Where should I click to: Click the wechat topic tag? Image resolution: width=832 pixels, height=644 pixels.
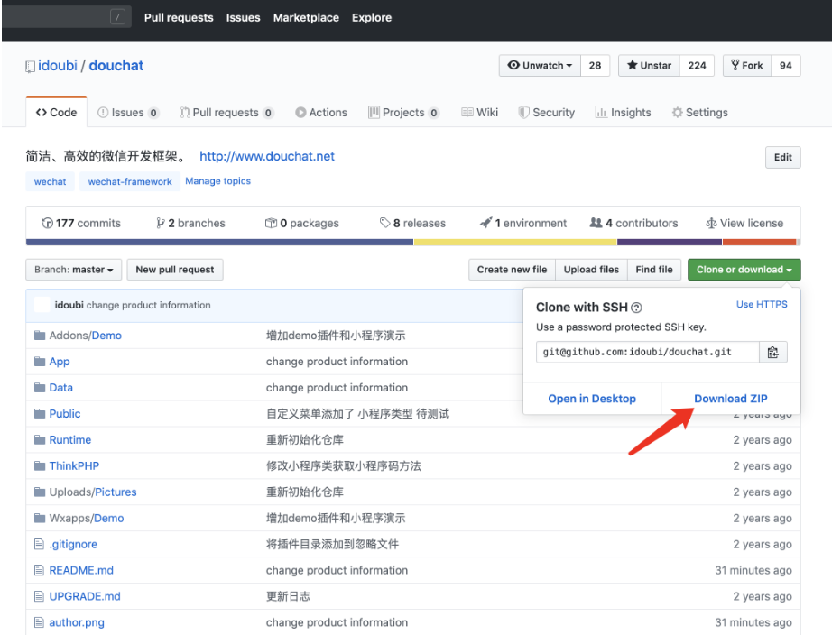[x=50, y=181]
